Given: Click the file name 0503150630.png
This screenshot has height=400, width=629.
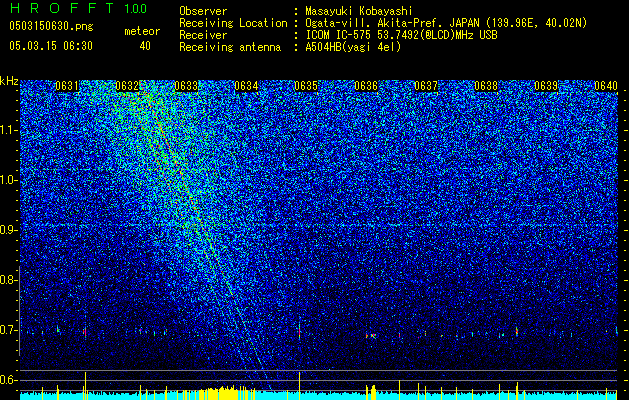Looking at the screenshot, I should [x=51, y=26].
